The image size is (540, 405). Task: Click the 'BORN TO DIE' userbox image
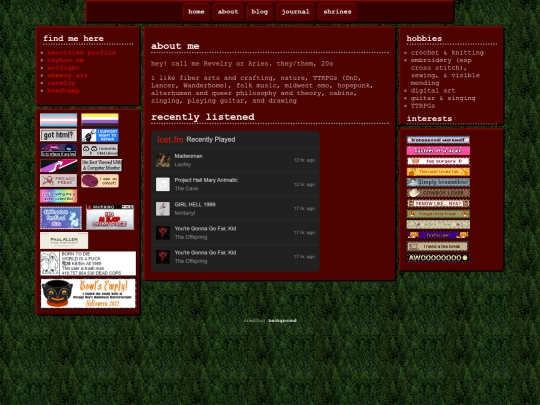coord(88,263)
